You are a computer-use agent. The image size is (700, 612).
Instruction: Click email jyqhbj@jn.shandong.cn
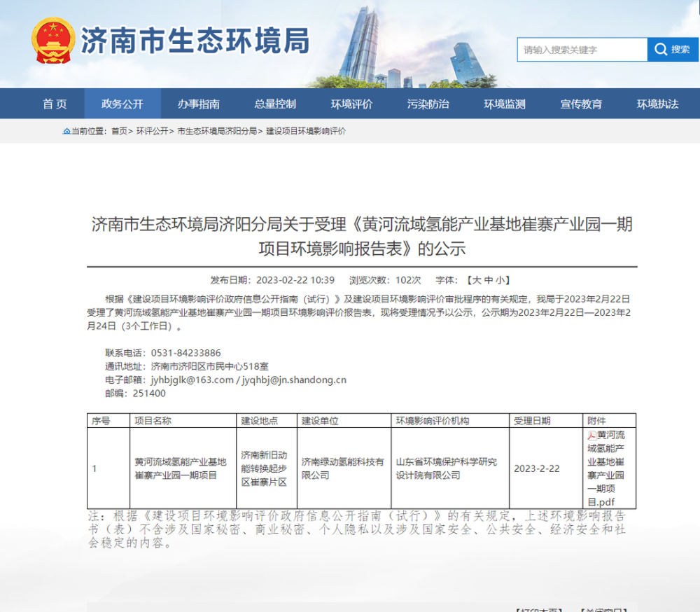[294, 380]
